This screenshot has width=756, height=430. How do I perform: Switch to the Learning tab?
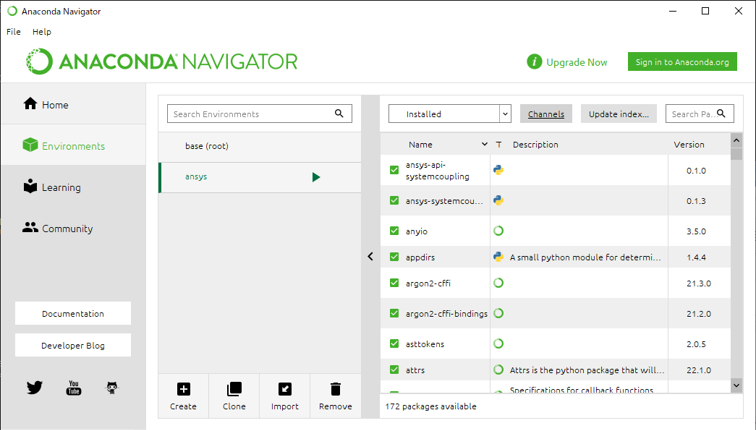(60, 187)
